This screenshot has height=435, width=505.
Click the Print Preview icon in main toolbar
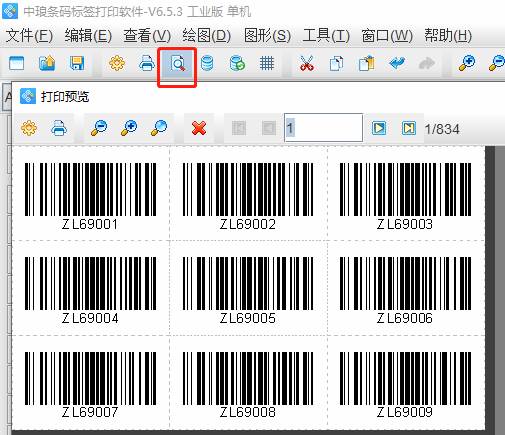tap(177, 63)
